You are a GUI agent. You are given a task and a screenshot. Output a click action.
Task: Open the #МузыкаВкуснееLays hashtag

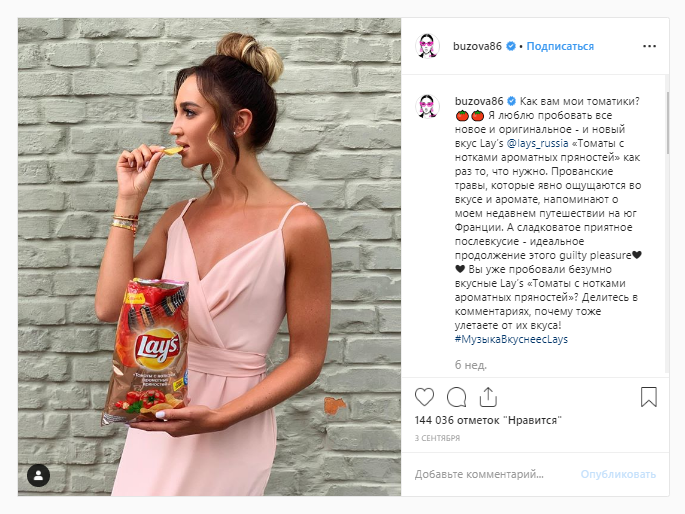coord(511,339)
